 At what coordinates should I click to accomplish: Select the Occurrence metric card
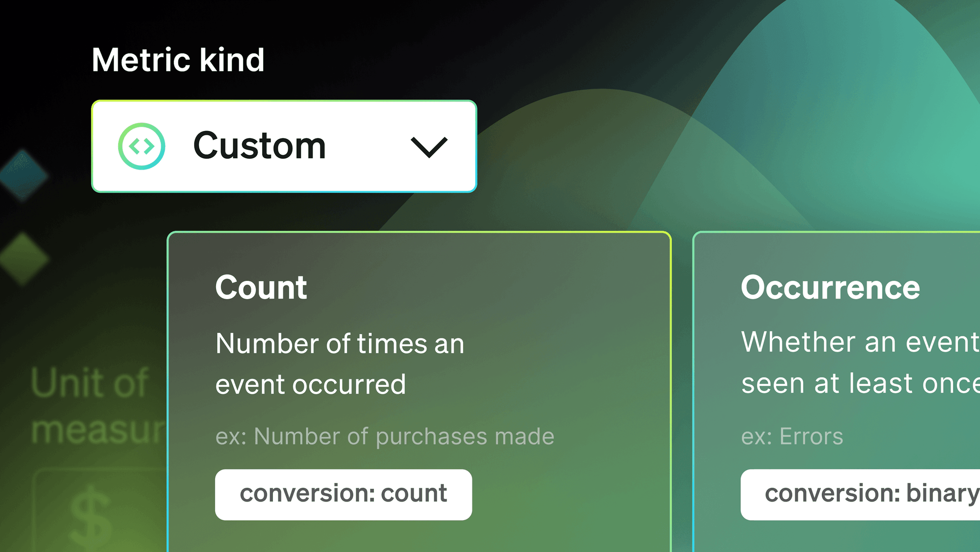[x=836, y=391]
